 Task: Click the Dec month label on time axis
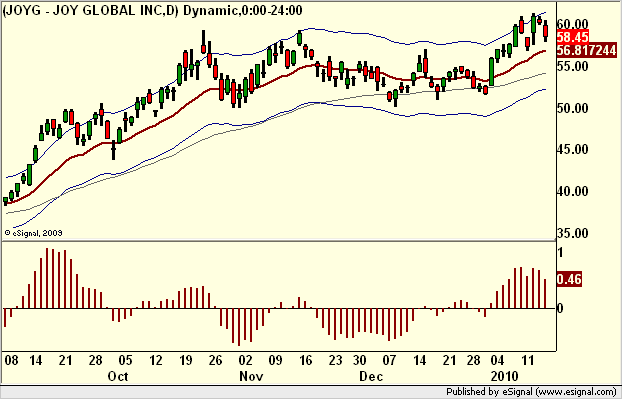tap(371, 376)
